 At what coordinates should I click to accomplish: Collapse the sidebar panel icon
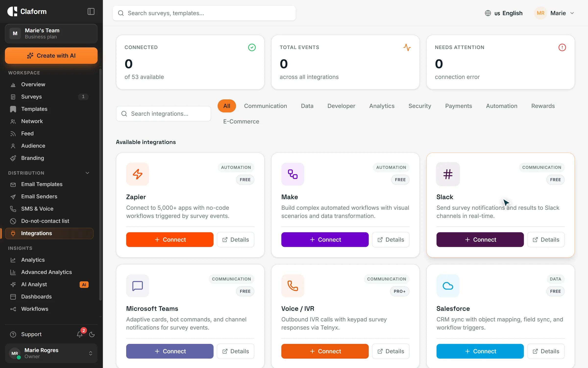pos(91,12)
